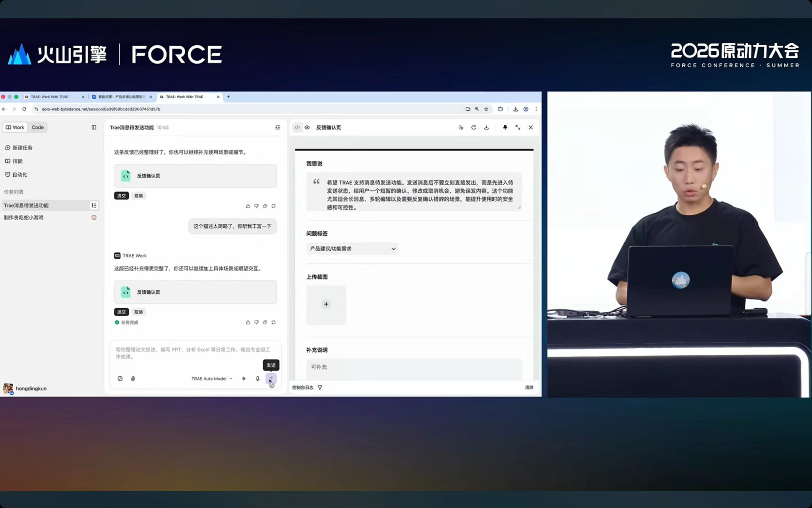Open chat outline icon in conversation header
This screenshot has width=812, height=508.
click(278, 127)
